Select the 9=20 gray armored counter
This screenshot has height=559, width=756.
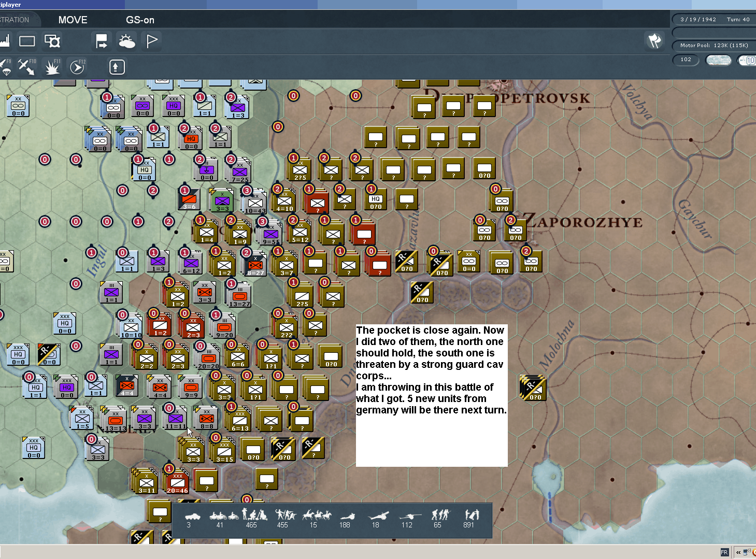(224, 327)
